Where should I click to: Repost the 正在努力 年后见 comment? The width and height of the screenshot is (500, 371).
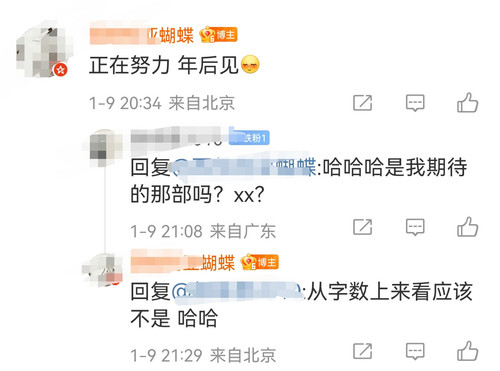coord(363,103)
